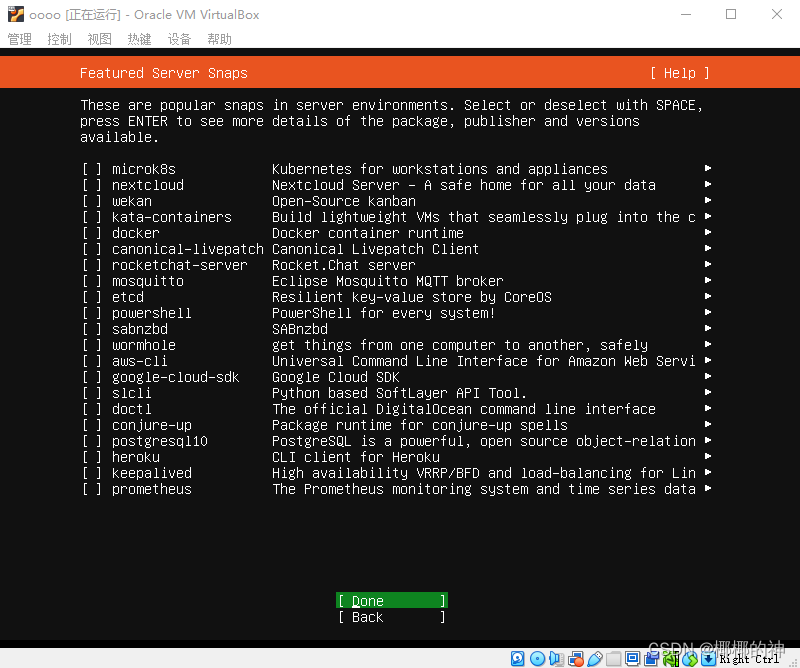The width and height of the screenshot is (800, 668).
Task: Click the green CPU processor status icon
Action: coord(670,659)
